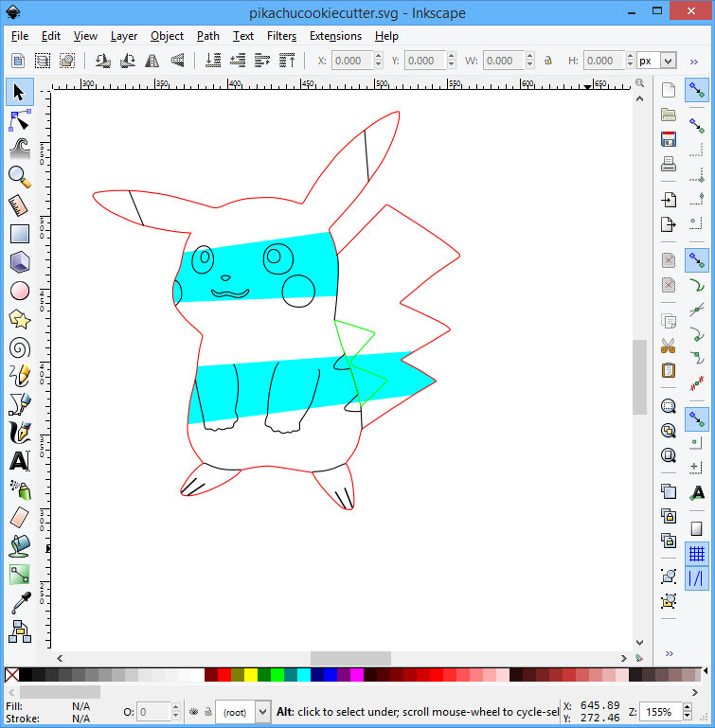The width and height of the screenshot is (715, 728).
Task: Toggle snap to text anchors button
Action: click(x=696, y=492)
